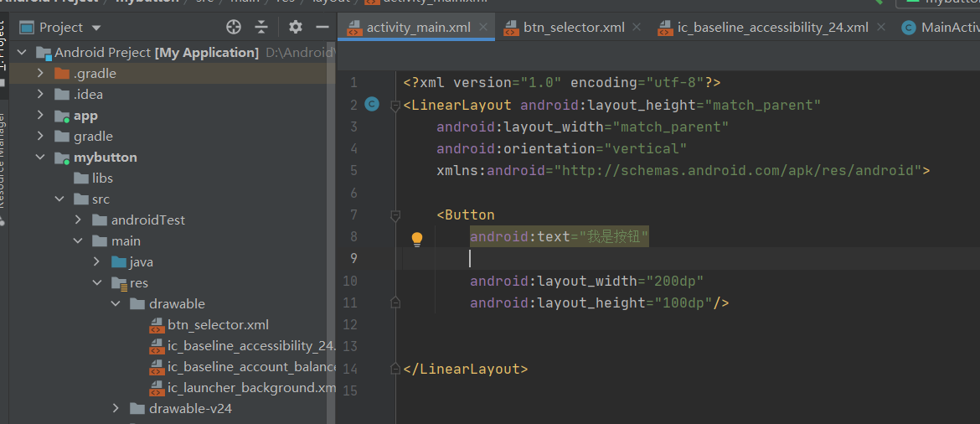Collapse the Android Preject root node
Screen dimensions: 980x424
[x=23, y=53]
